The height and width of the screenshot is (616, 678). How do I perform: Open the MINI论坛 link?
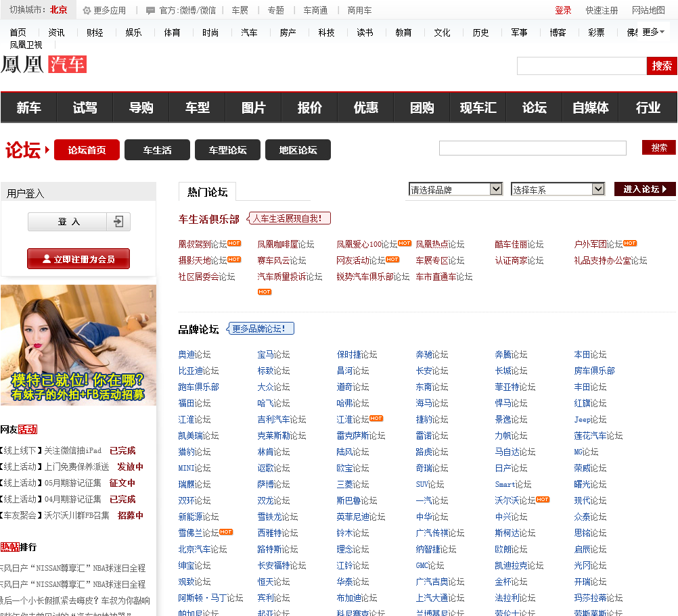pyautogui.click(x=195, y=468)
